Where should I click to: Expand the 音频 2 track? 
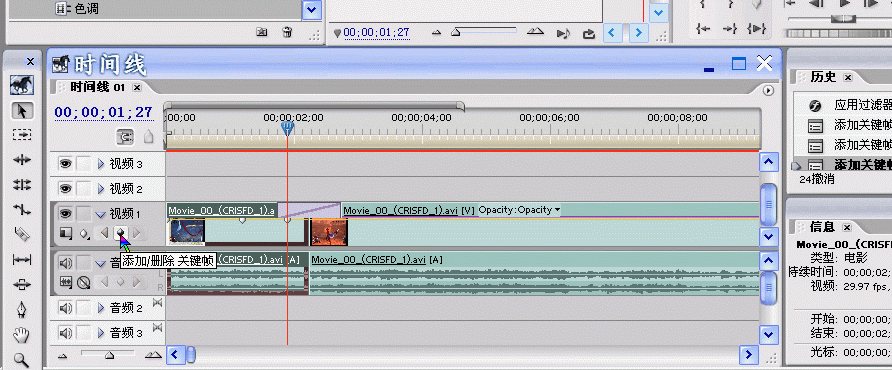click(101, 308)
